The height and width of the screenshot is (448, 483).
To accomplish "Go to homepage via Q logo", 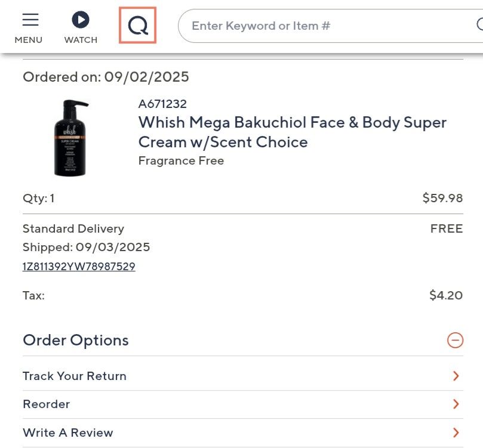I will (137, 26).
